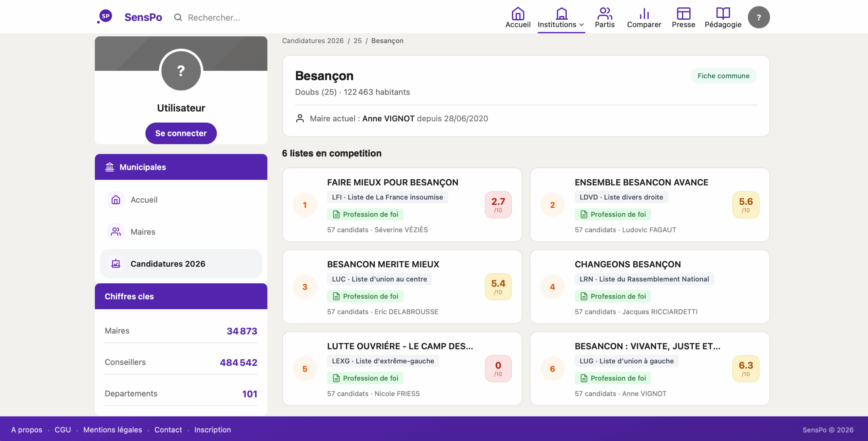
Task: Expand the Institutions dropdown menu
Action: click(x=561, y=24)
